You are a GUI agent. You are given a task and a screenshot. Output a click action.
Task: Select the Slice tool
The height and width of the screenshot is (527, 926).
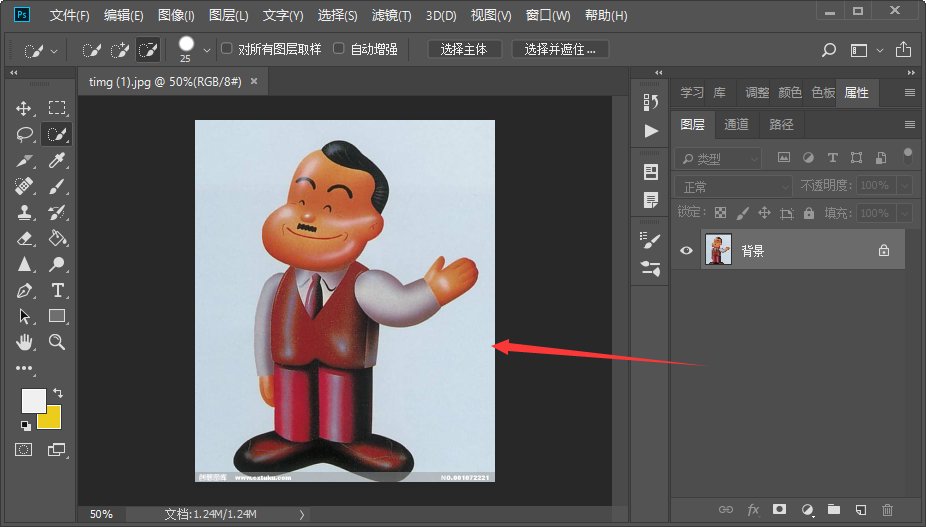tap(24, 161)
